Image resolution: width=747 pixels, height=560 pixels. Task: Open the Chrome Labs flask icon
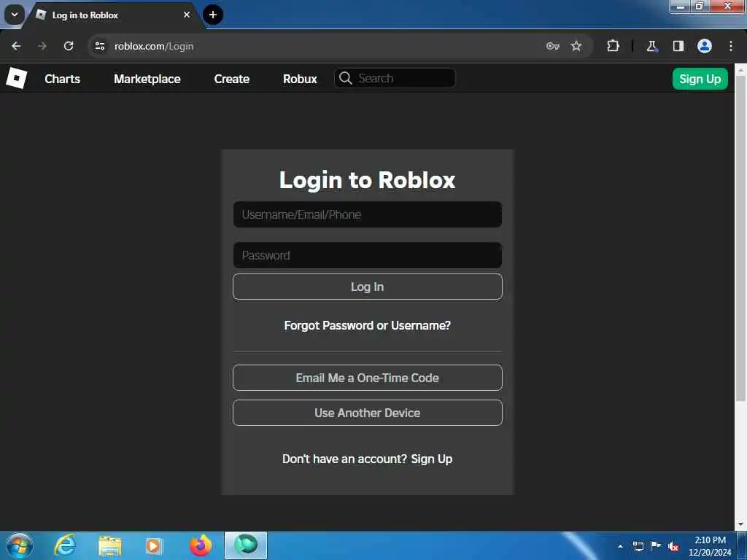[651, 46]
